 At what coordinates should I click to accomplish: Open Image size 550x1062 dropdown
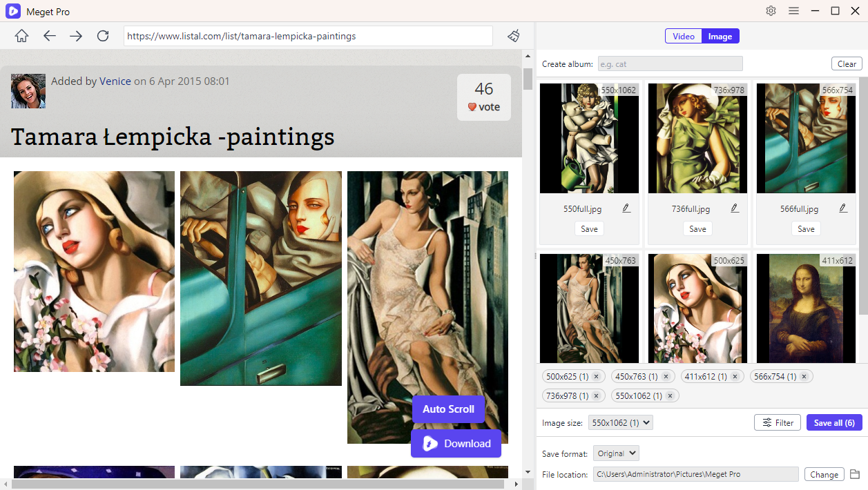pos(620,422)
